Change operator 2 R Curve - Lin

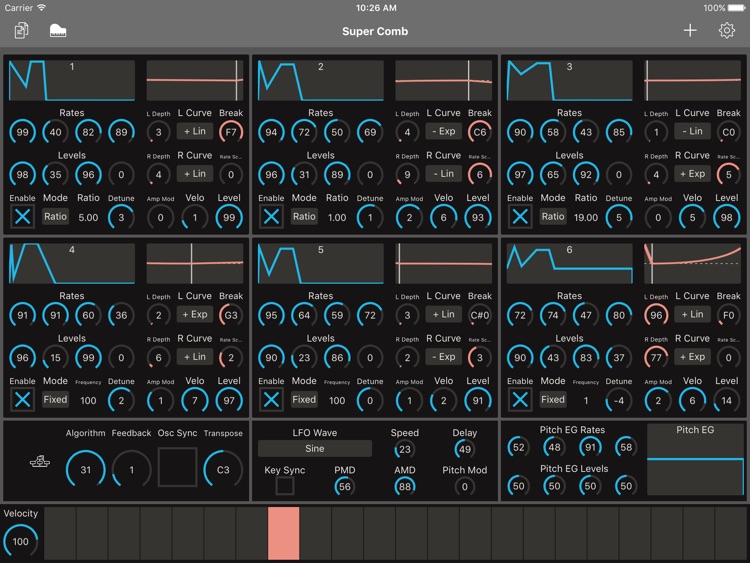443,174
